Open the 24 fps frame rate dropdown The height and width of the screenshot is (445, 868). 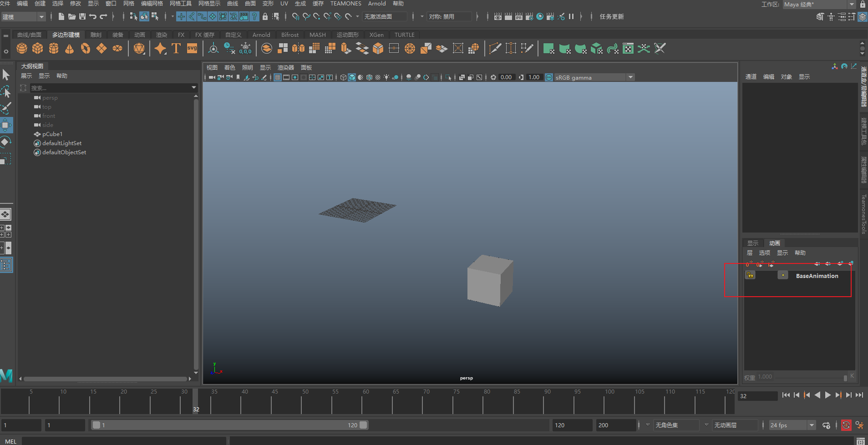click(x=812, y=425)
